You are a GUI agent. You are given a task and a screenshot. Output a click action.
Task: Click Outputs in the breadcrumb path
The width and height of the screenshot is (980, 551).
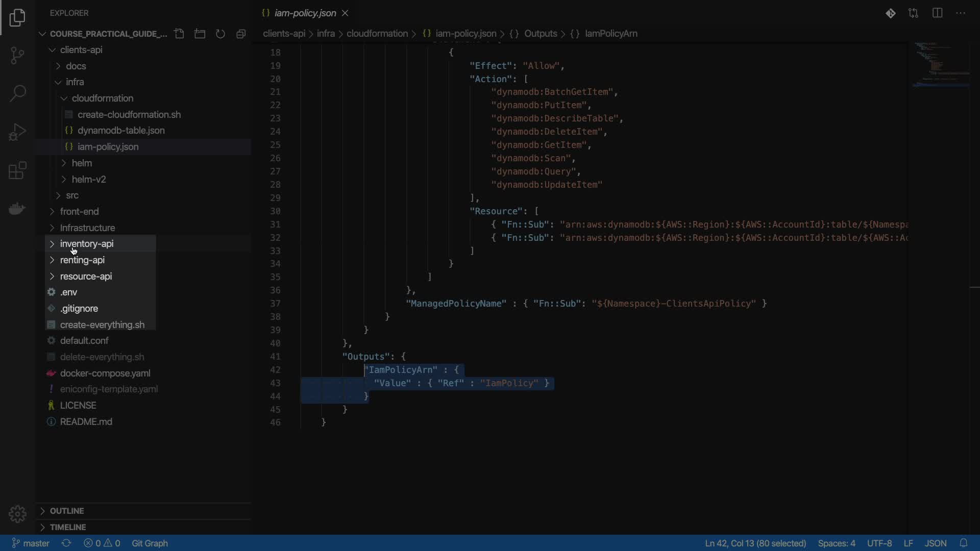click(540, 34)
